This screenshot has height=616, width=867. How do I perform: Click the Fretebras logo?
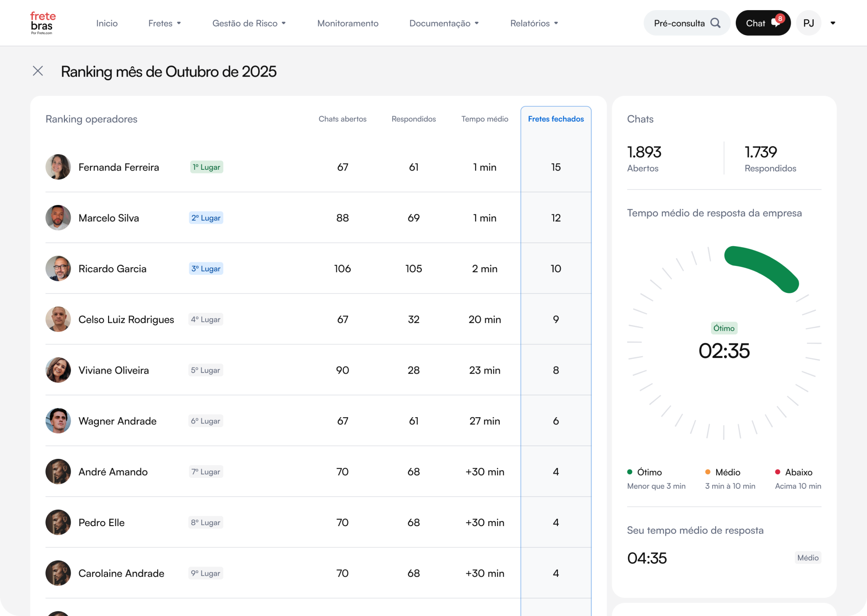(x=43, y=23)
